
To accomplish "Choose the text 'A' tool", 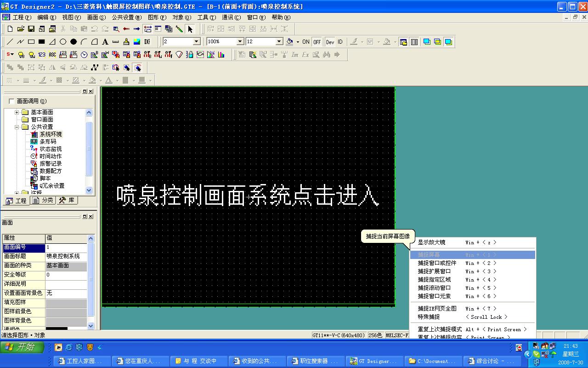I will click(105, 42).
